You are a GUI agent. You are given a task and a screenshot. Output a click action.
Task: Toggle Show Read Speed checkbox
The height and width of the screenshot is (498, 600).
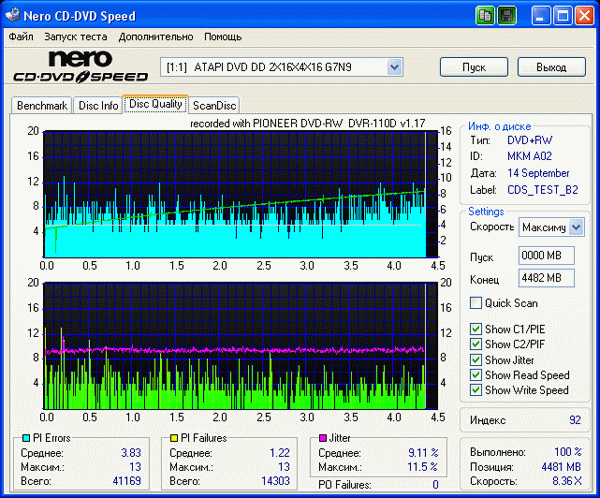[476, 375]
